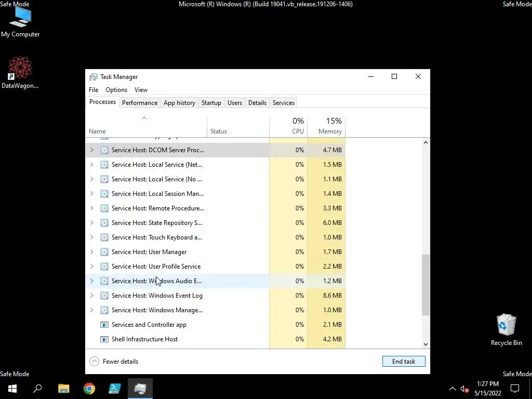The image size is (532, 399).
Task: Click icon of Shell Infrastructure Host
Action: [x=104, y=339]
